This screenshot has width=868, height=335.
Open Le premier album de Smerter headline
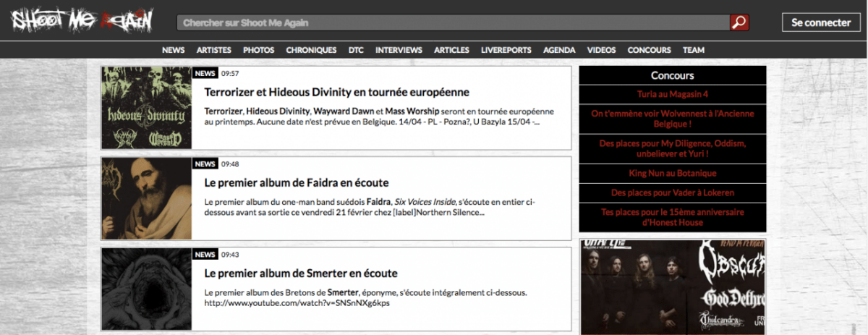pyautogui.click(x=301, y=273)
